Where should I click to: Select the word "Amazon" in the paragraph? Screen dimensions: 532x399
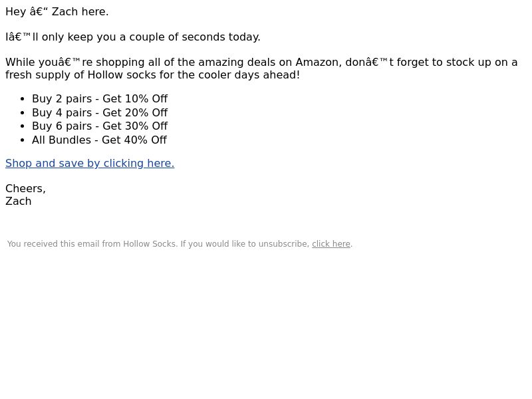pyautogui.click(x=317, y=62)
